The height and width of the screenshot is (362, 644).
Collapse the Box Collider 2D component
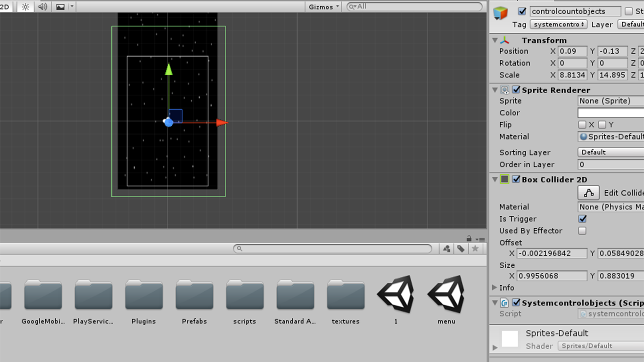click(x=494, y=179)
